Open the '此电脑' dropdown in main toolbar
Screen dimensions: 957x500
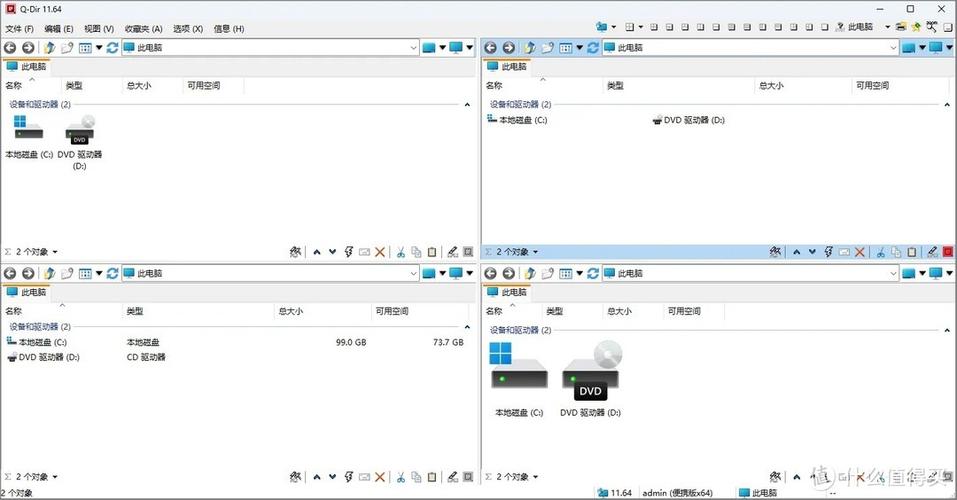pyautogui.click(x=888, y=27)
